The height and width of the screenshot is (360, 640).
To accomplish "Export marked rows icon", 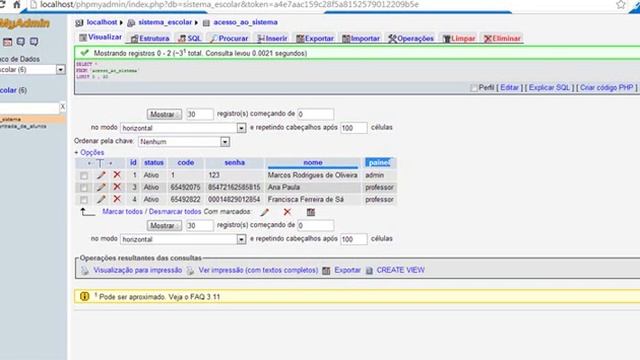I will tap(311, 212).
